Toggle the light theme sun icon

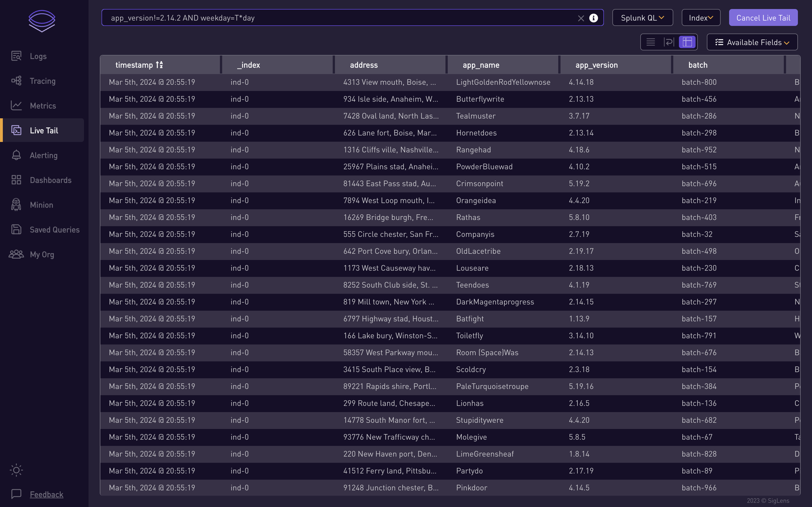click(16, 470)
